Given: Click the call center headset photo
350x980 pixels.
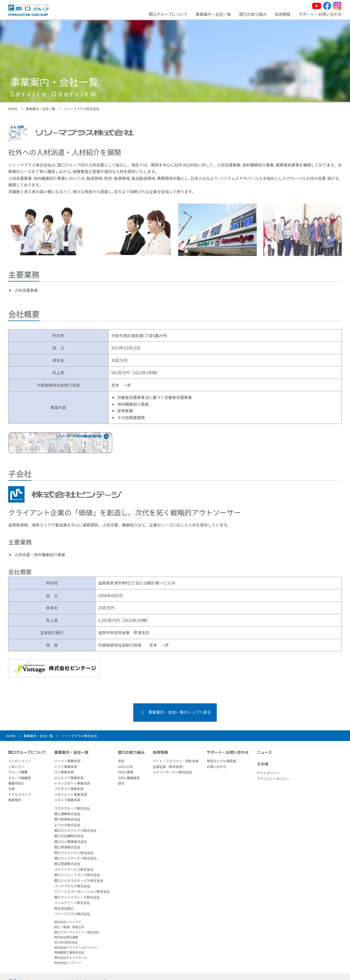Looking at the screenshot, I should click(132, 229).
